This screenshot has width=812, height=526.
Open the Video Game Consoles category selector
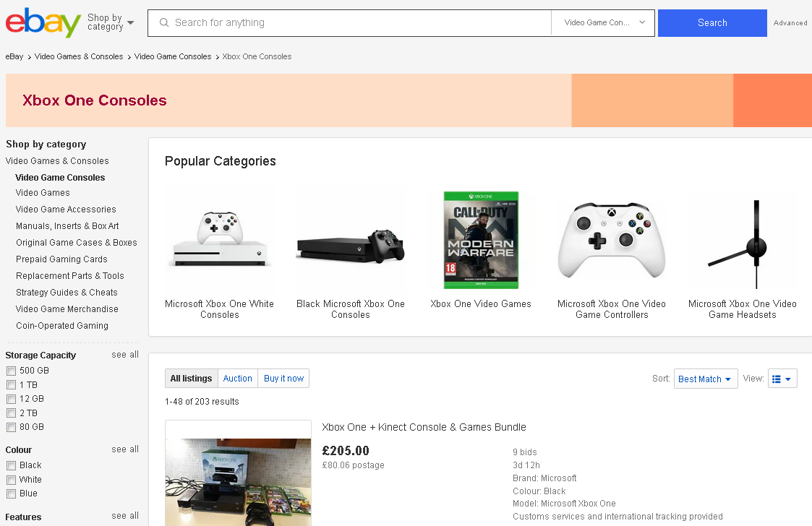[604, 23]
